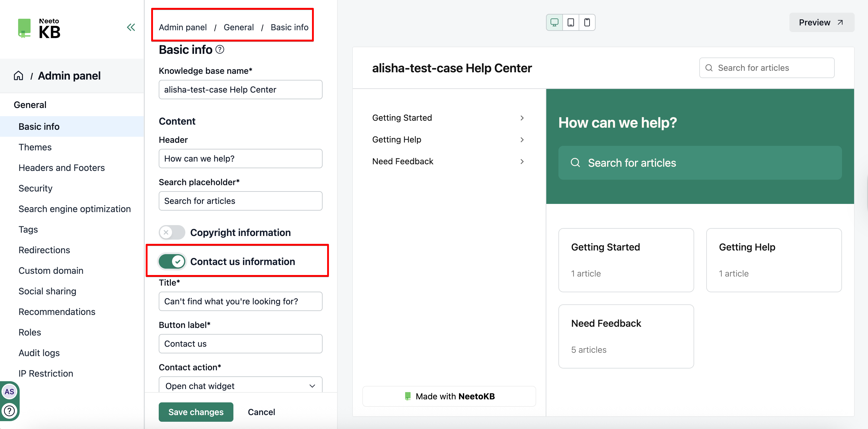Click the Cancel button

point(262,412)
